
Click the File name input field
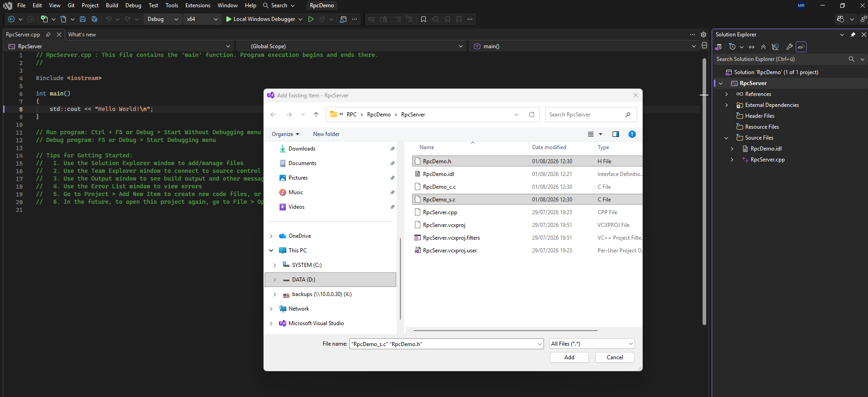(443, 344)
